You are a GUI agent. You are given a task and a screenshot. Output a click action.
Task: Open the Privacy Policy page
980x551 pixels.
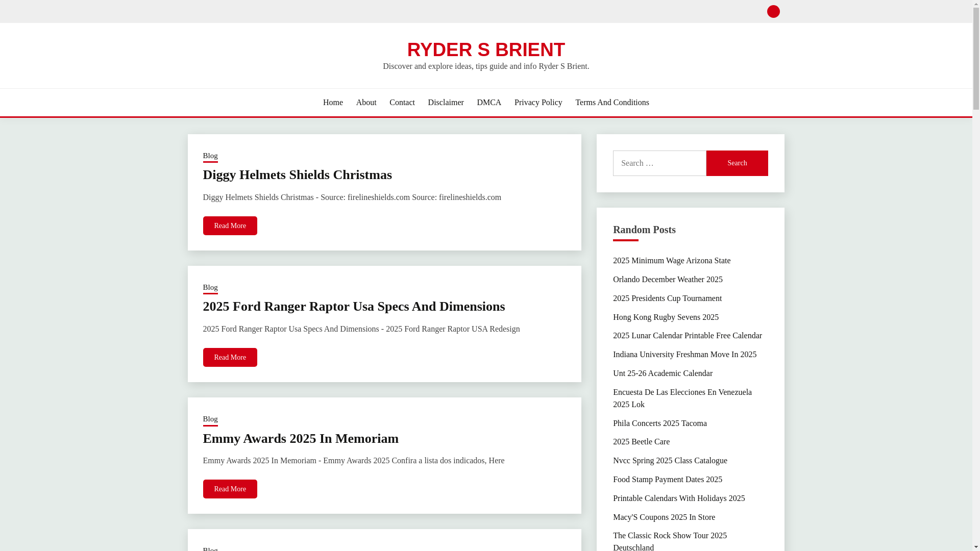click(538, 103)
